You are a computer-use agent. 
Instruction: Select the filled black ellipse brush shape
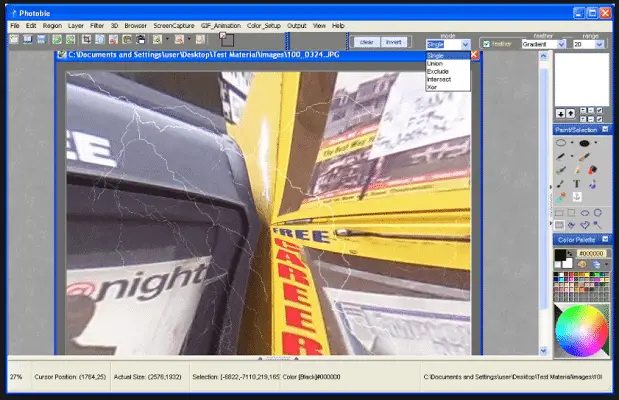[x=584, y=143]
